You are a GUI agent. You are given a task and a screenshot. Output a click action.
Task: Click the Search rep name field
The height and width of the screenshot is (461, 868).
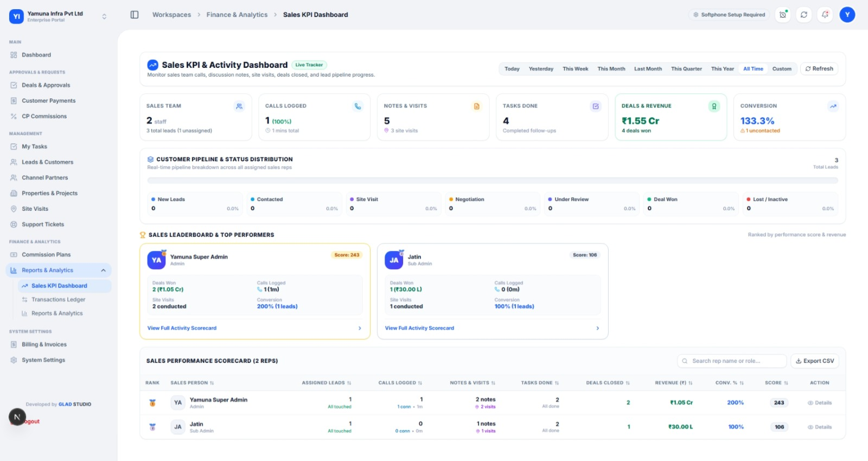(732, 361)
